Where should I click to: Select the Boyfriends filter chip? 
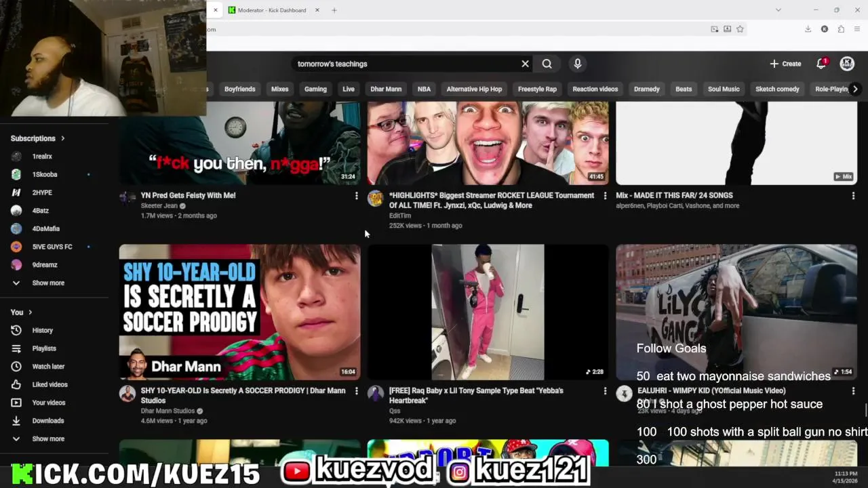click(x=240, y=89)
